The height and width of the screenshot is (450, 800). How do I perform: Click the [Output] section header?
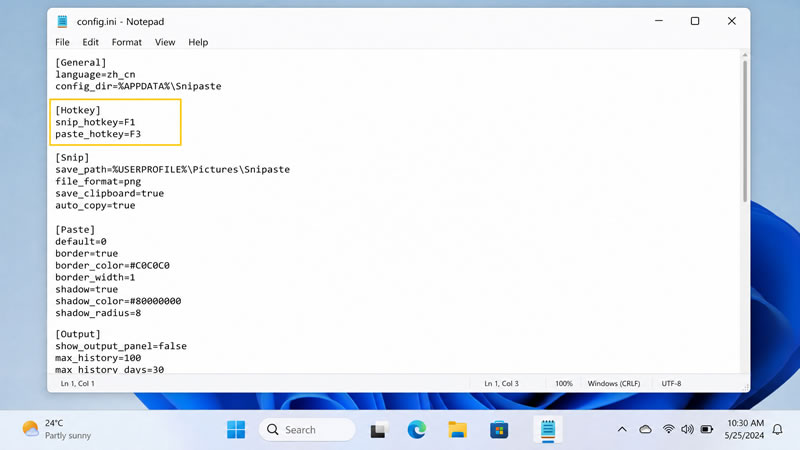pos(78,334)
